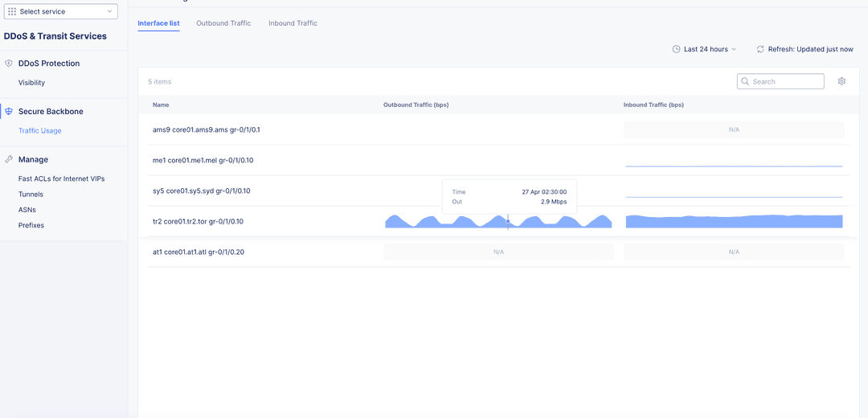This screenshot has height=418, width=868.
Task: Select row ams9 core01.ams9.ams gr-0/1/0.1
Action: click(498, 129)
